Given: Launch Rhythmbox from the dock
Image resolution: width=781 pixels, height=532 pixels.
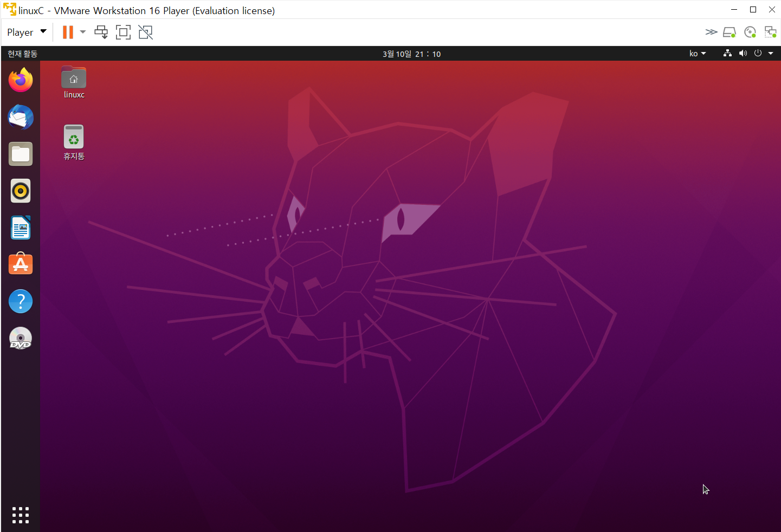Looking at the screenshot, I should [21, 191].
